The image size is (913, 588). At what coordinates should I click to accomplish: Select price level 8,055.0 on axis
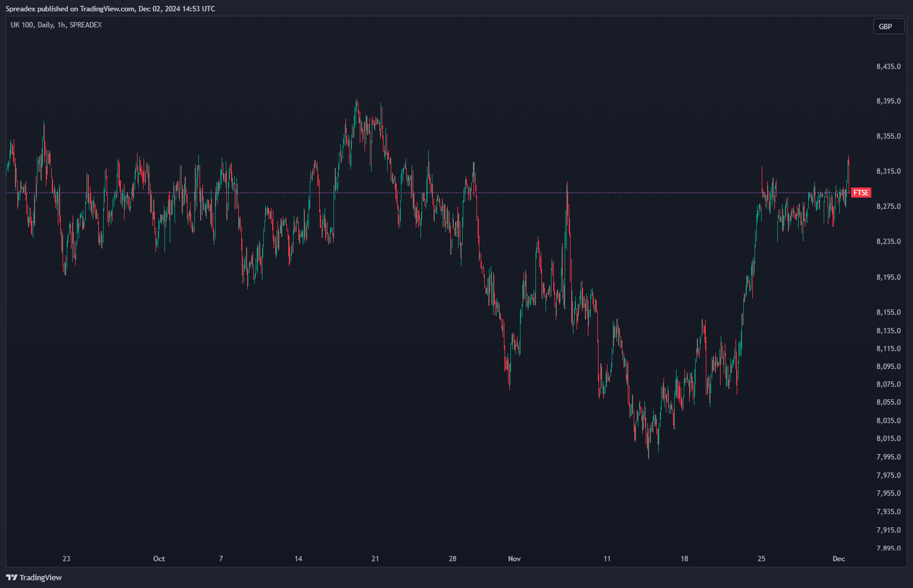click(x=889, y=402)
